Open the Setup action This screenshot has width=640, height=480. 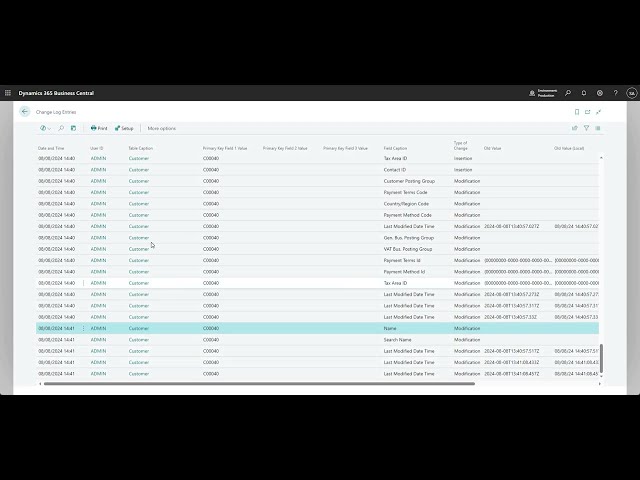tap(124, 128)
